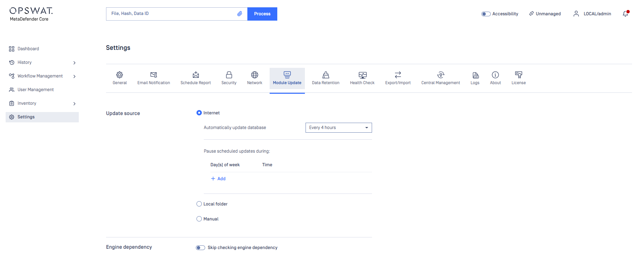This screenshot has height=270, width=644.
Task: Add a pause schedule entry
Action: click(x=218, y=179)
